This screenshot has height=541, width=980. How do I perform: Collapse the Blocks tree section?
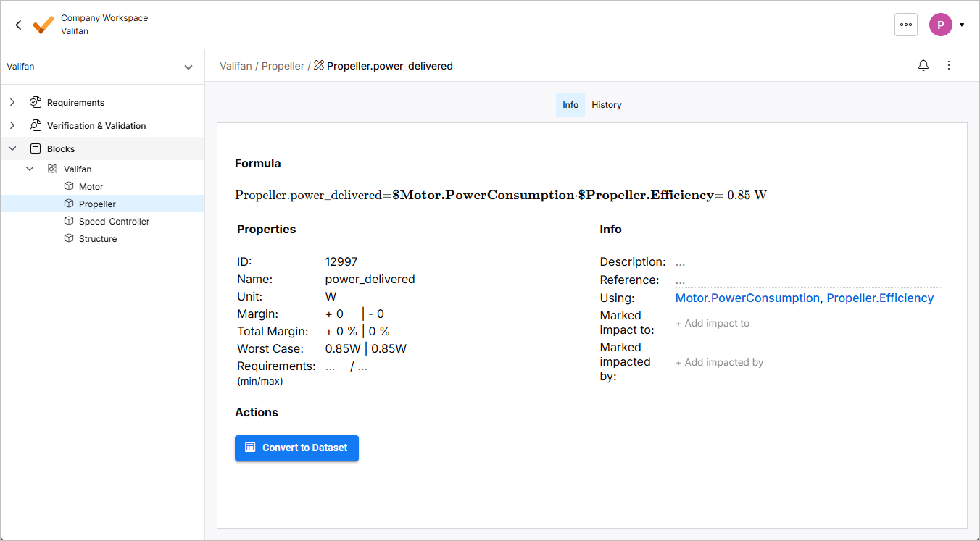(x=12, y=149)
